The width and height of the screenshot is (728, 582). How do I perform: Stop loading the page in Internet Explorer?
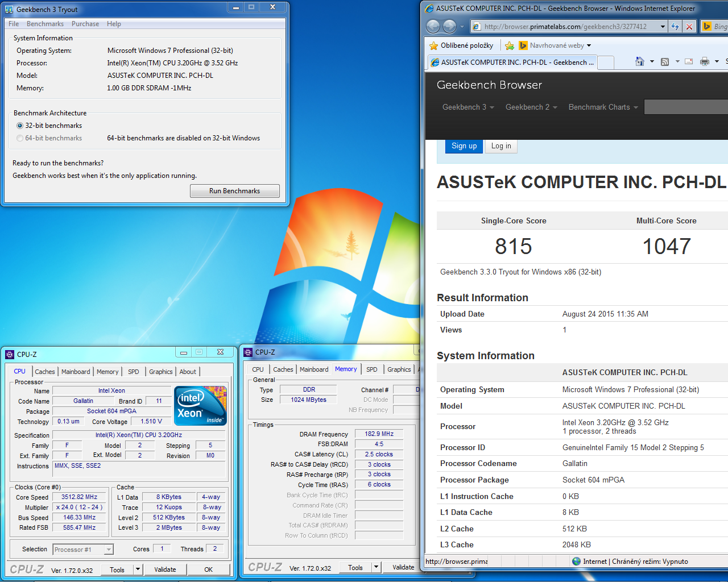689,26
